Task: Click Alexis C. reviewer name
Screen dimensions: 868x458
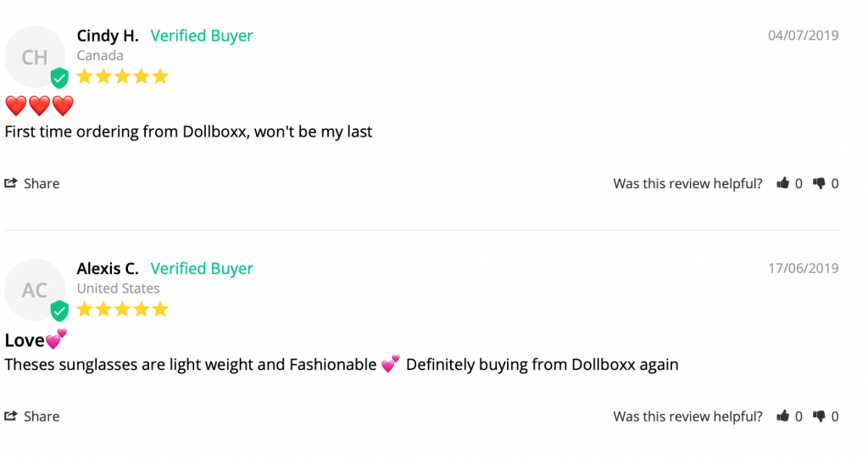Action: [108, 269]
